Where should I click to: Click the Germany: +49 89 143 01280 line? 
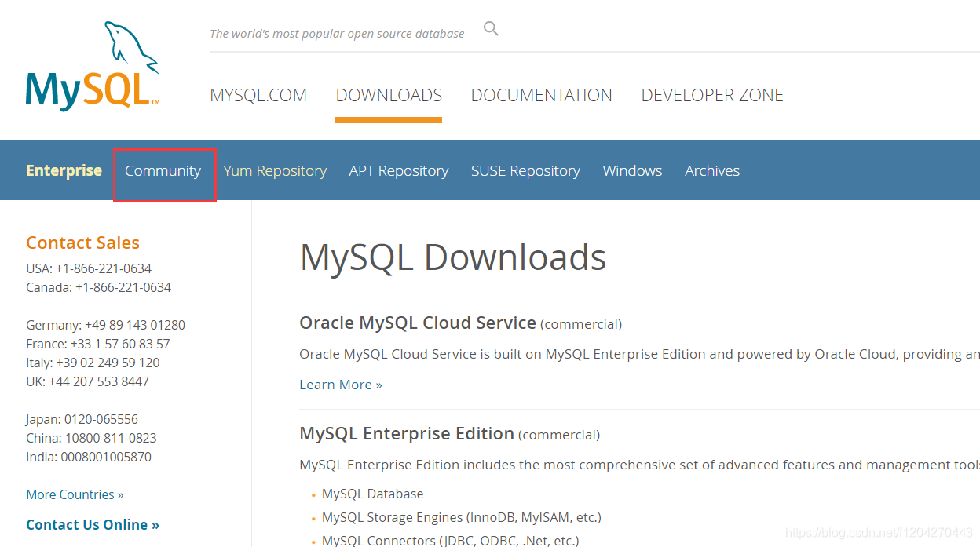(x=105, y=325)
